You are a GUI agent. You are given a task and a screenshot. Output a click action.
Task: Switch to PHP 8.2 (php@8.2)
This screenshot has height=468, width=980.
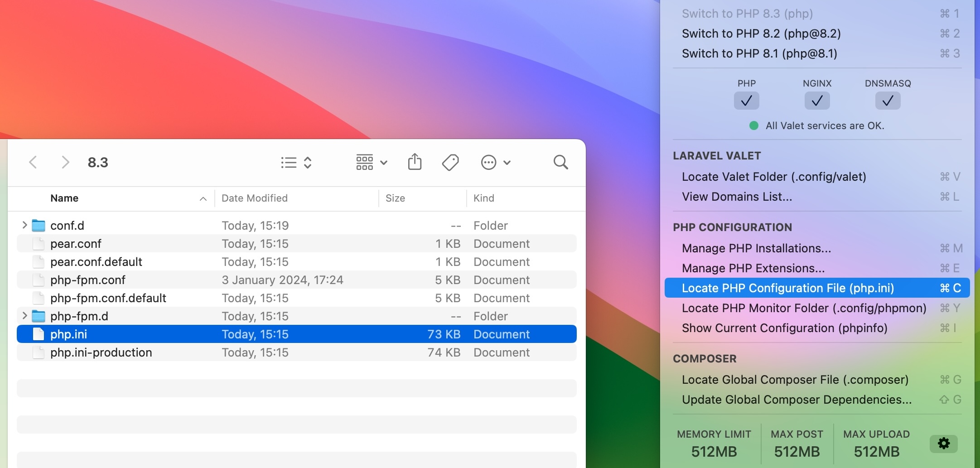pos(817,34)
